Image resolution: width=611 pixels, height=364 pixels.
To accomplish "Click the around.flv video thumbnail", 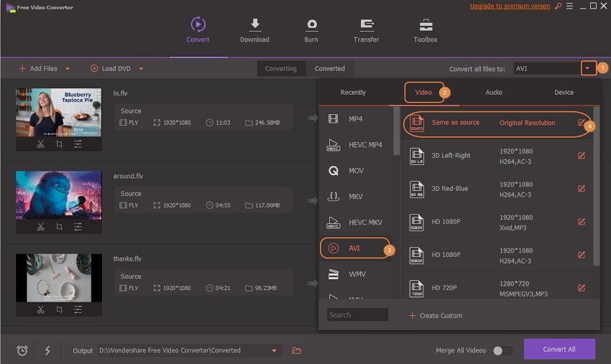I will [59, 195].
